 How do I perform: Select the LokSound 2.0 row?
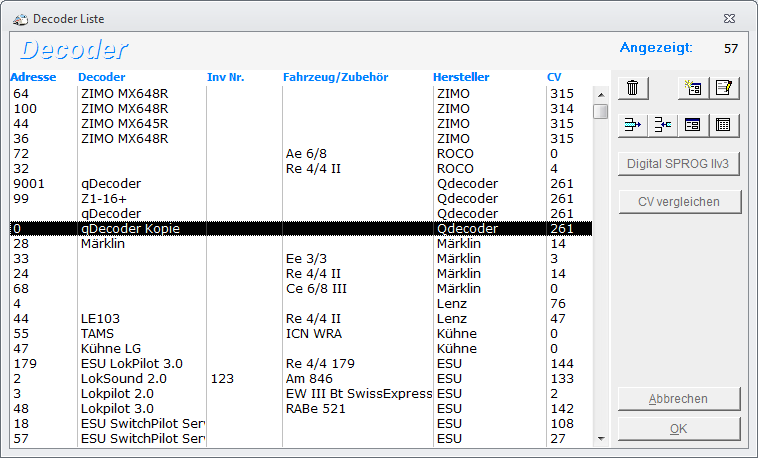click(301, 379)
